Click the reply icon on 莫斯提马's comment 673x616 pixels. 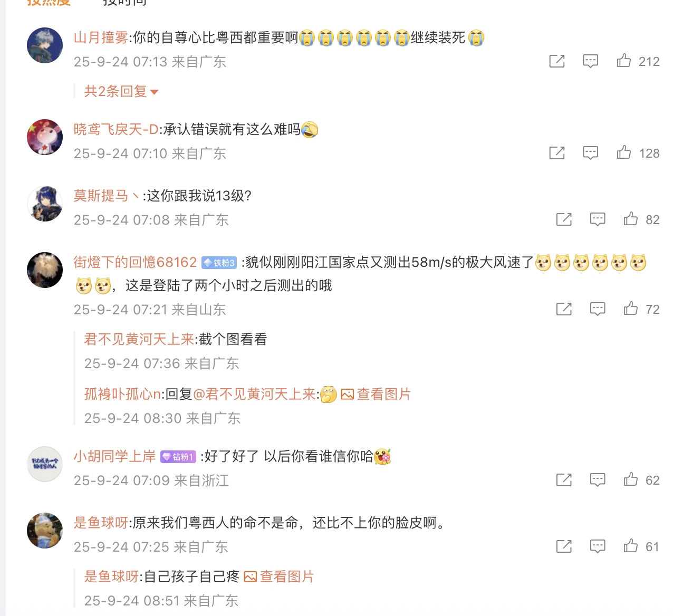(598, 219)
